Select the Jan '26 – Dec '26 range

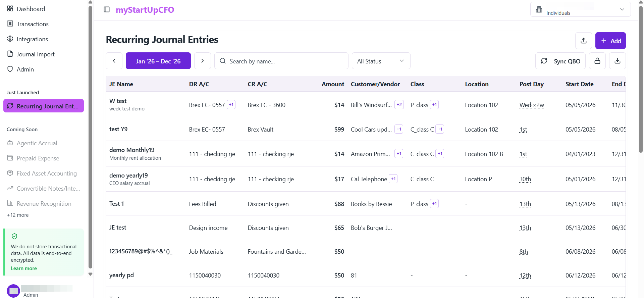pos(158,61)
